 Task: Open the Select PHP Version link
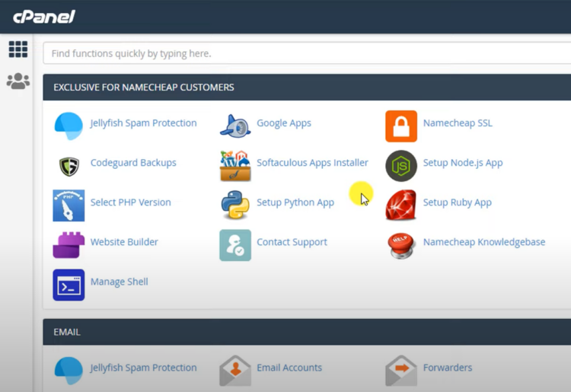point(130,202)
